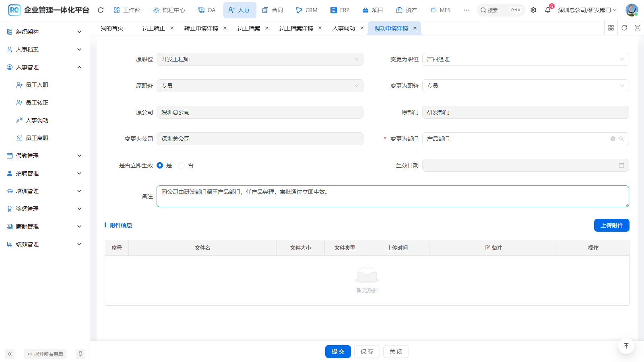This screenshot has height=362, width=644.
Task: Clear the 变更为部门 field value
Action: 613,139
